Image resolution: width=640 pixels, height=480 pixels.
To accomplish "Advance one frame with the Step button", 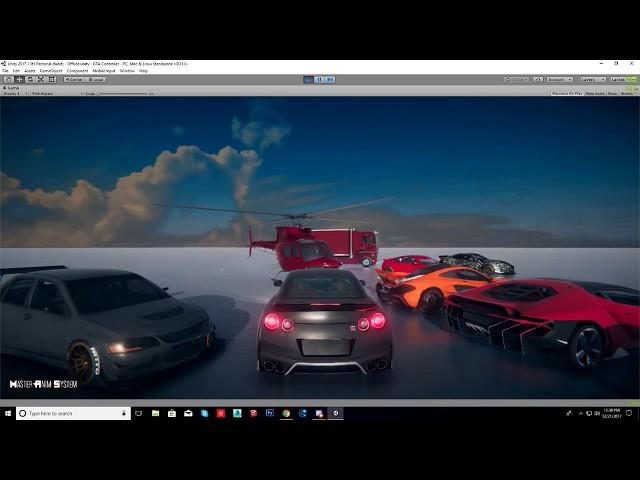I will [x=330, y=80].
